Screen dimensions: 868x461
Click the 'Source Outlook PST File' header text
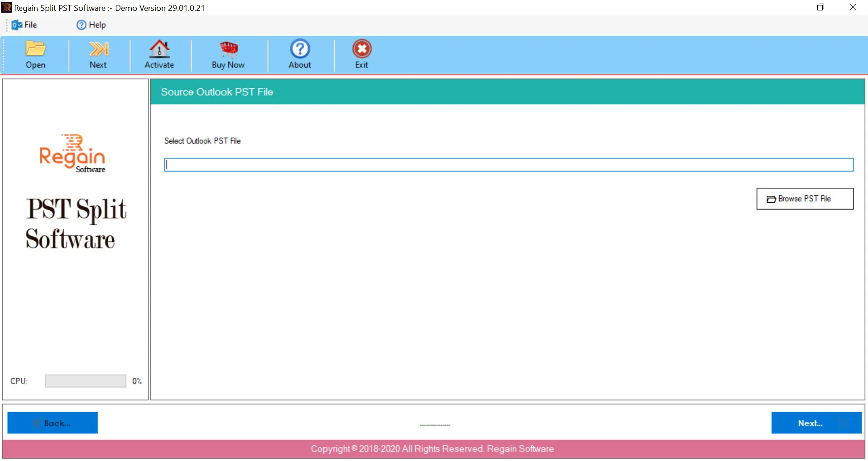(x=217, y=92)
